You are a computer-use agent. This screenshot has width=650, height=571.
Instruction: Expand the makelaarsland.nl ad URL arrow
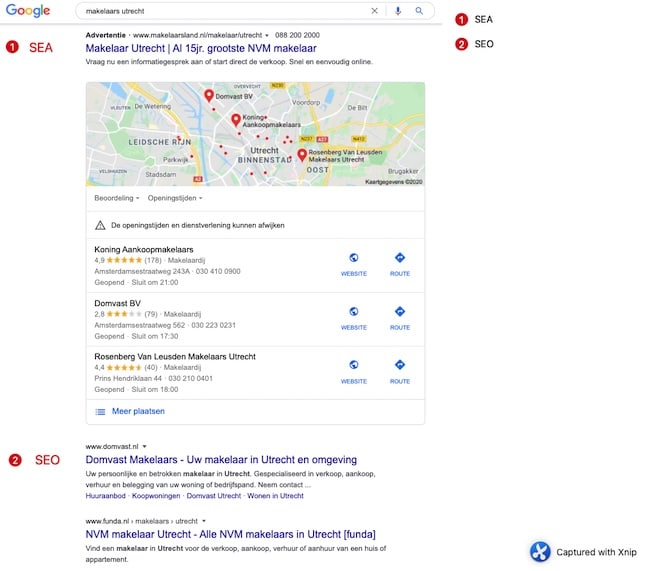pos(267,35)
